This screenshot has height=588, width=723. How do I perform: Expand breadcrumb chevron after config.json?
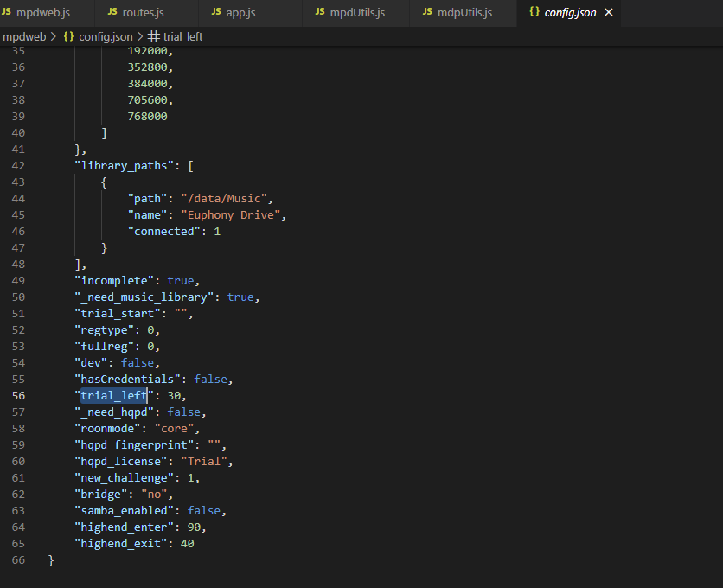point(140,36)
